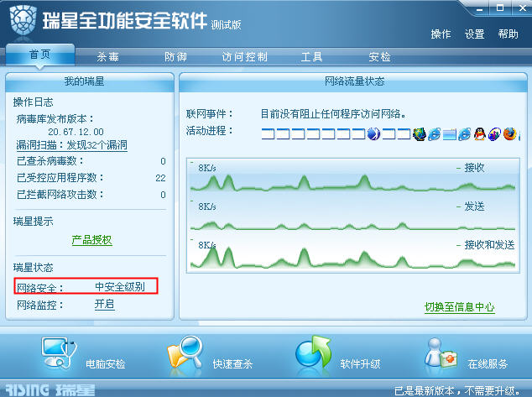This screenshot has width=532, height=397.
Task: Open the 漏洞扫描 发现32个漏洞 link
Action: point(72,145)
